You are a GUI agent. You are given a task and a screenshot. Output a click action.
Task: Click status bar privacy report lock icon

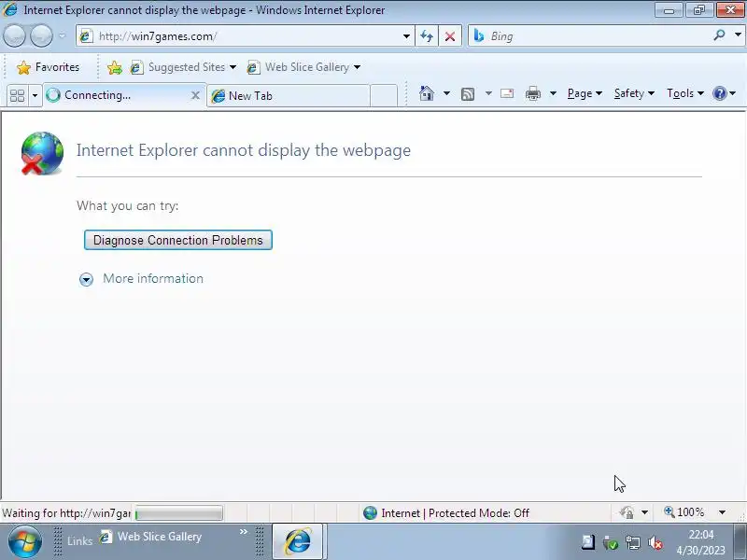(x=627, y=512)
